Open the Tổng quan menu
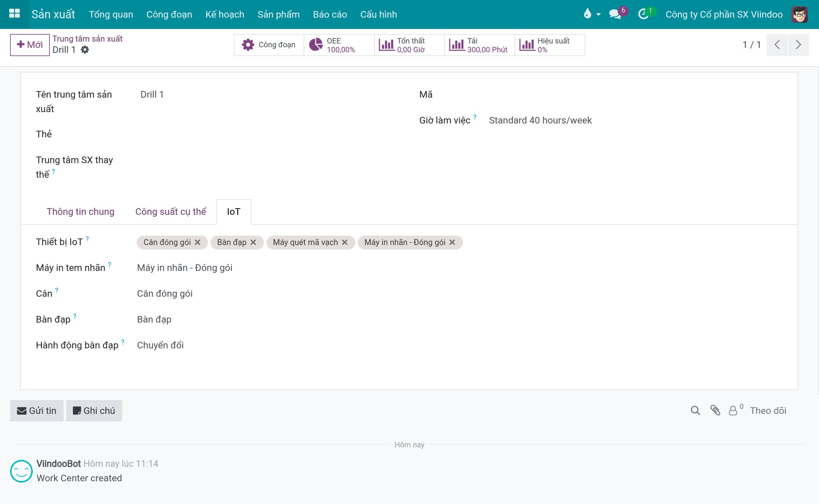The height and width of the screenshot is (504, 819). [111, 14]
